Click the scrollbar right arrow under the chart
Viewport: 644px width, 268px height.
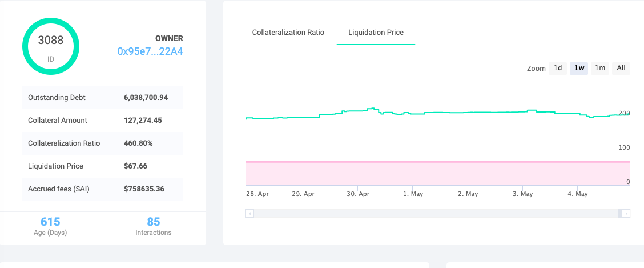(x=626, y=214)
